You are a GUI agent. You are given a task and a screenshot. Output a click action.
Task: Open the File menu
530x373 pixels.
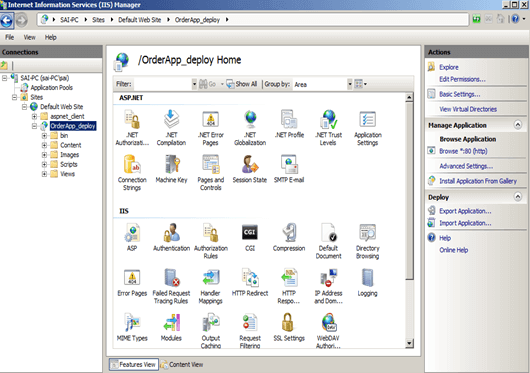coord(9,37)
